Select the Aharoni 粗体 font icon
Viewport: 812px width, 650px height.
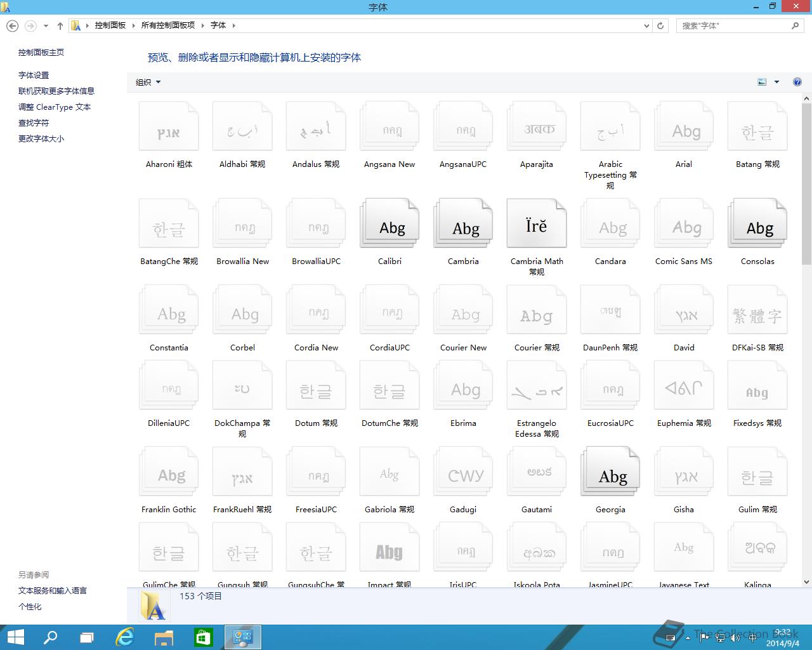[169, 126]
